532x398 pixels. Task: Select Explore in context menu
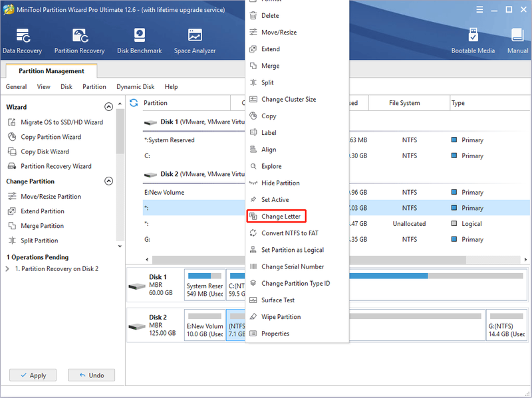click(x=297, y=166)
